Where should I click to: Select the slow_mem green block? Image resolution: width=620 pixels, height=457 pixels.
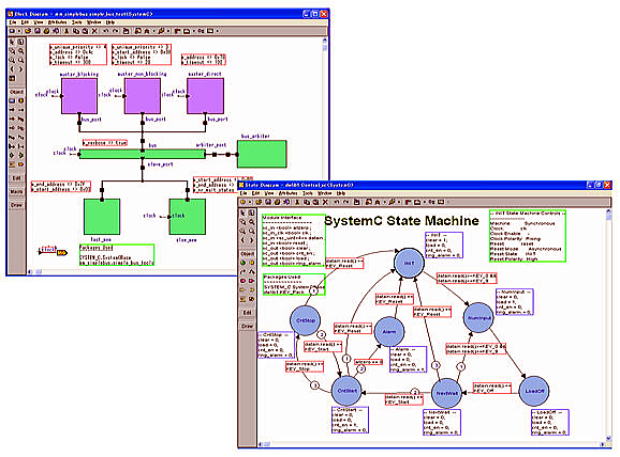coord(187,217)
